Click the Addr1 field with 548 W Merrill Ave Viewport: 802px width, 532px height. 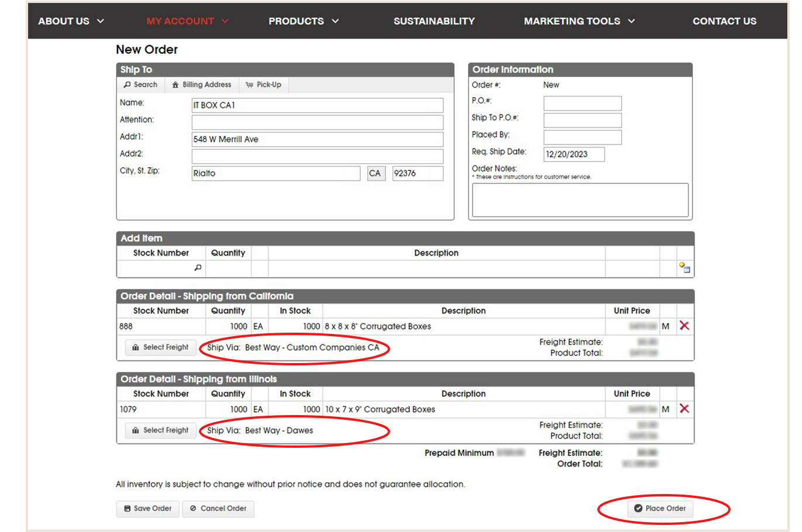tap(318, 139)
